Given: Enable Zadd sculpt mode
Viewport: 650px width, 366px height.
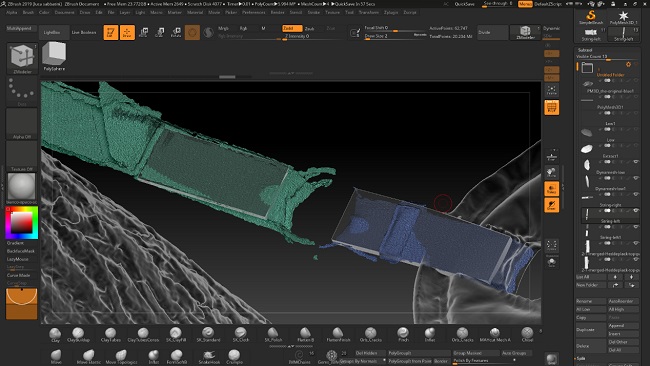Looking at the screenshot, I should tap(292, 28).
